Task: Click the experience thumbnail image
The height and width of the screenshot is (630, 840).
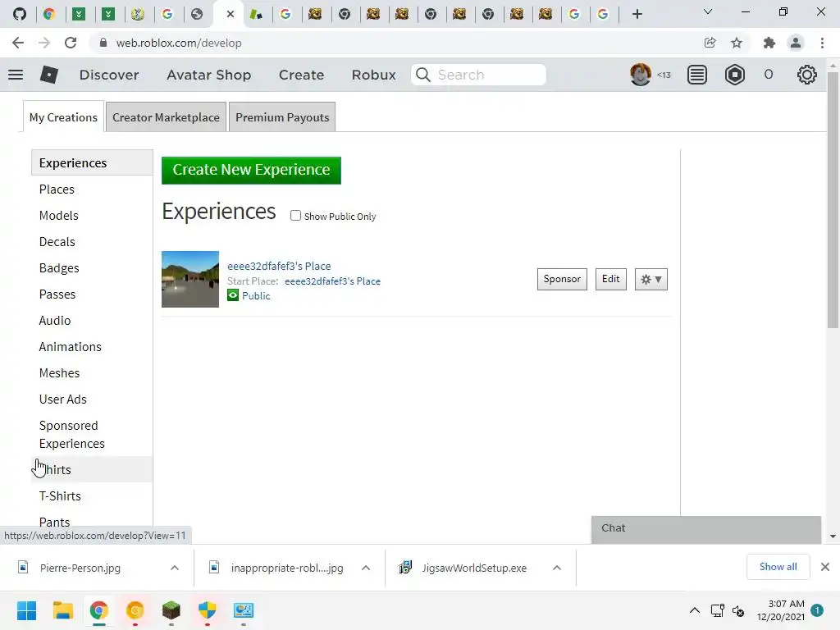Action: tap(190, 279)
